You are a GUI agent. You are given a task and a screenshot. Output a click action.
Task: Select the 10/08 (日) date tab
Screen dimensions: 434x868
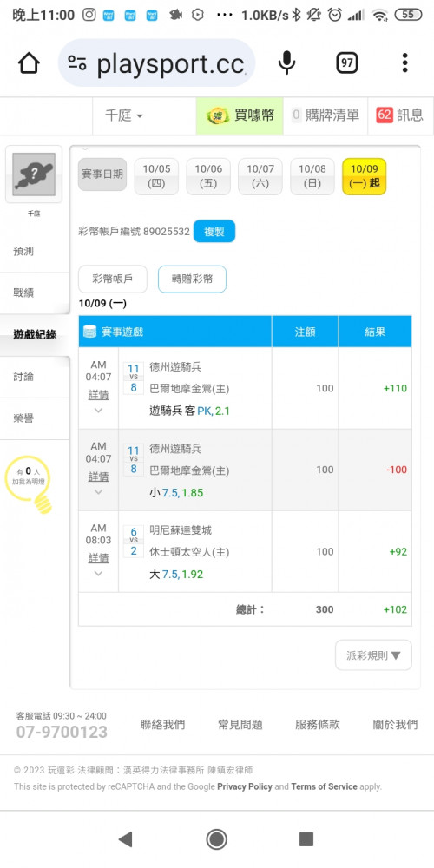pyautogui.click(x=312, y=176)
